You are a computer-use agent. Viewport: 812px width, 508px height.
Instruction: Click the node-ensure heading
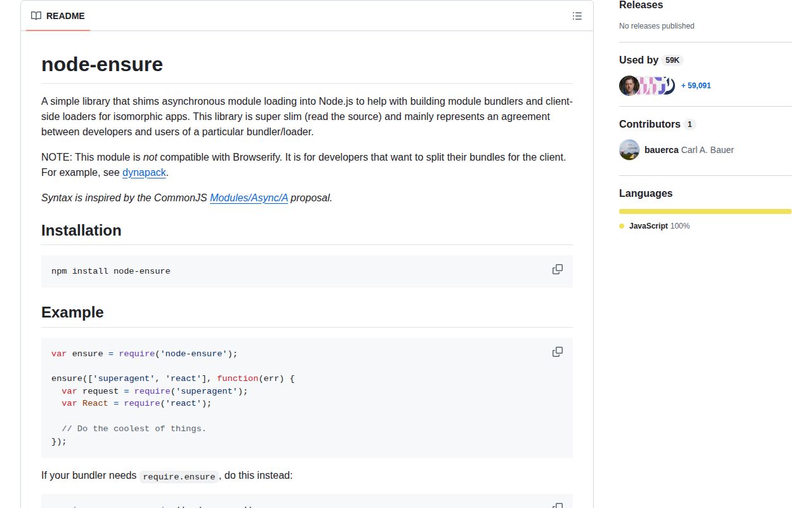[x=102, y=64]
